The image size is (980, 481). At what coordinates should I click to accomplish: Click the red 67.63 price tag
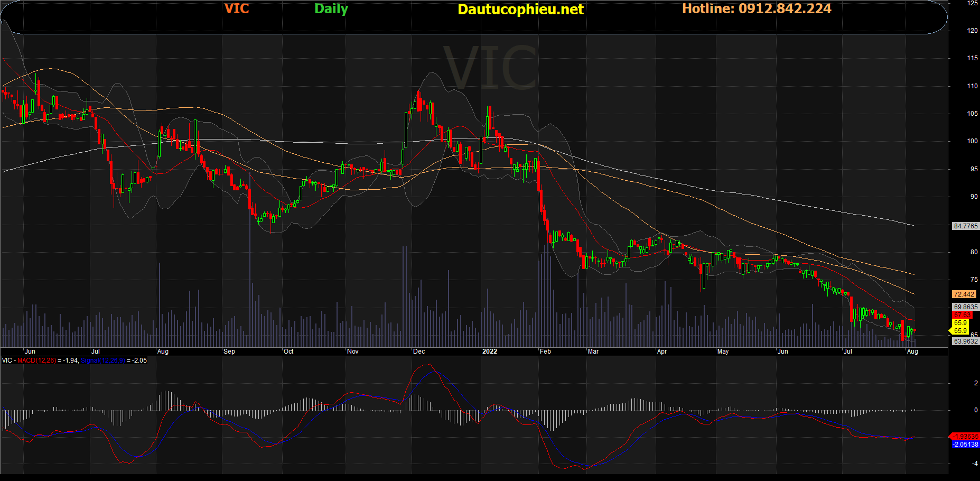tap(962, 315)
